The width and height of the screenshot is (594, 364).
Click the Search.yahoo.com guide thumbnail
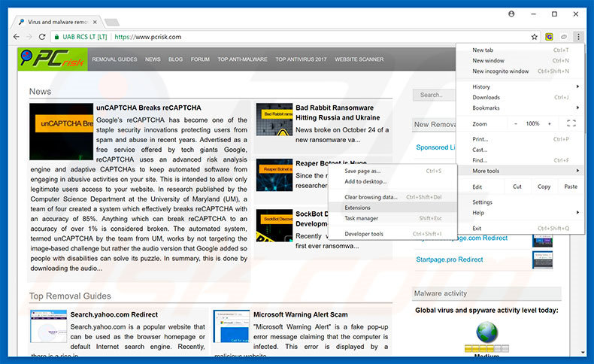pyautogui.click(x=48, y=326)
